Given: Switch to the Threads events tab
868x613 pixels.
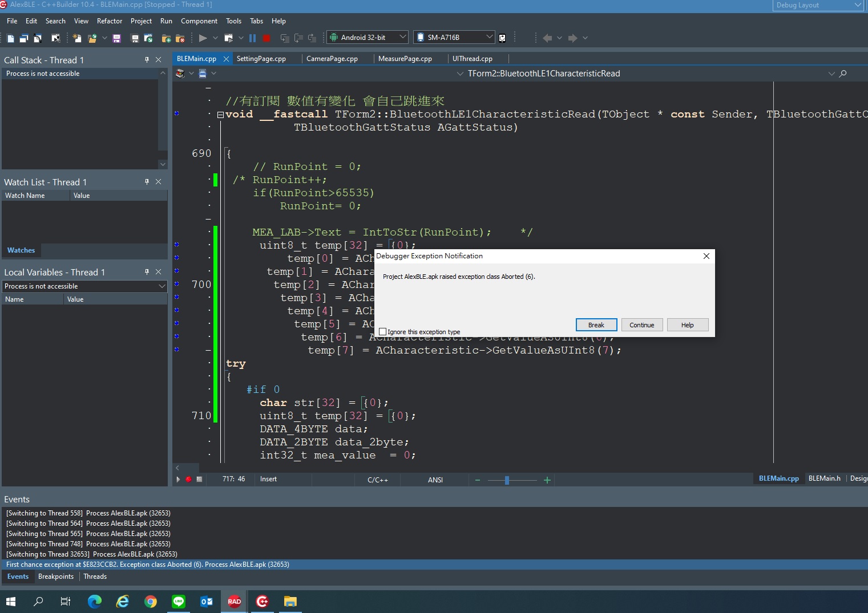Looking at the screenshot, I should point(95,577).
